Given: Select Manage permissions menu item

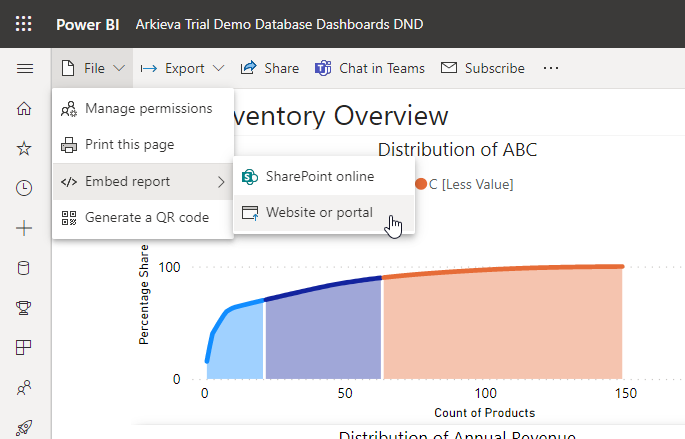Looking at the screenshot, I should click(x=143, y=108).
